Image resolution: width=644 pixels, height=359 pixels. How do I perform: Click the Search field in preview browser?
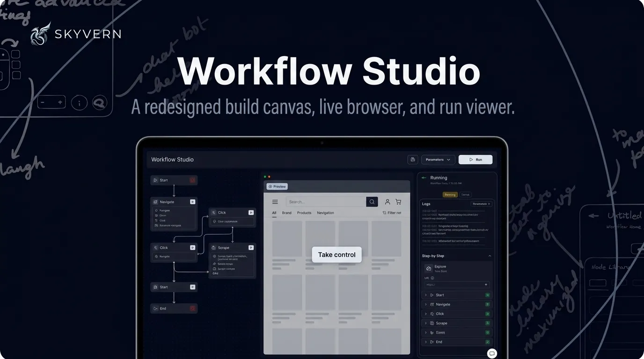tap(326, 202)
